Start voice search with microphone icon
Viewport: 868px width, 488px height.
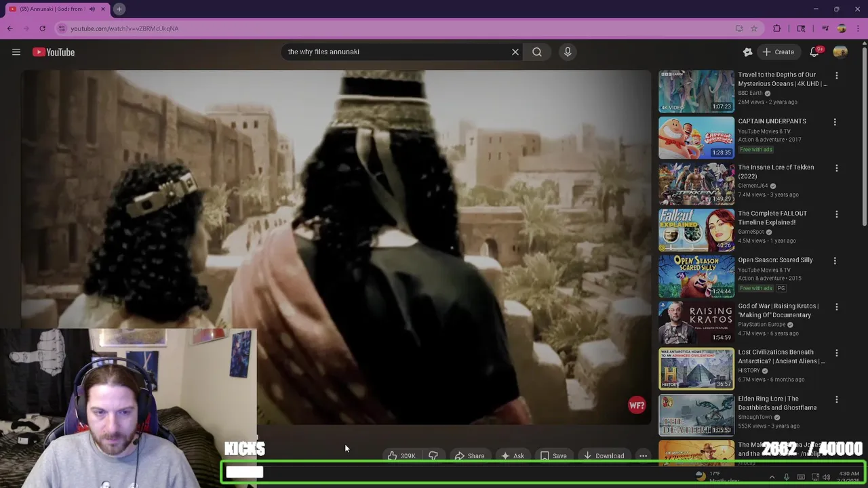(568, 52)
